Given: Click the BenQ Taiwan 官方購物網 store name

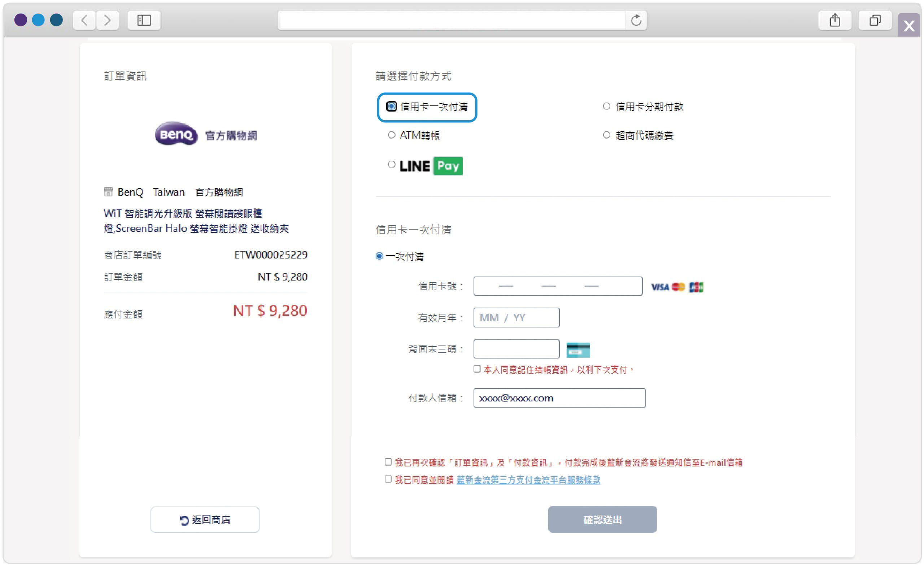Looking at the screenshot, I should (x=180, y=192).
